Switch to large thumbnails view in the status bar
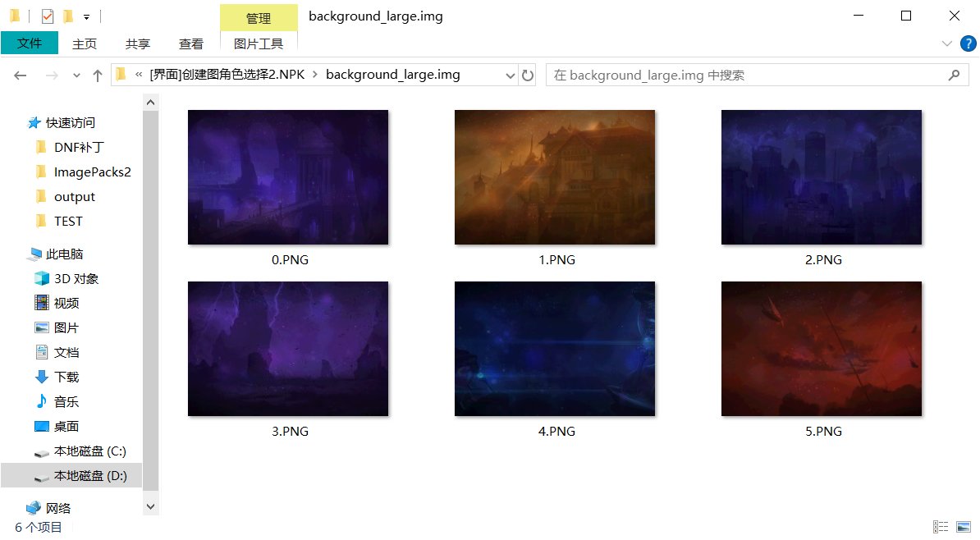Screen dimensions: 980x540 (x=963, y=527)
